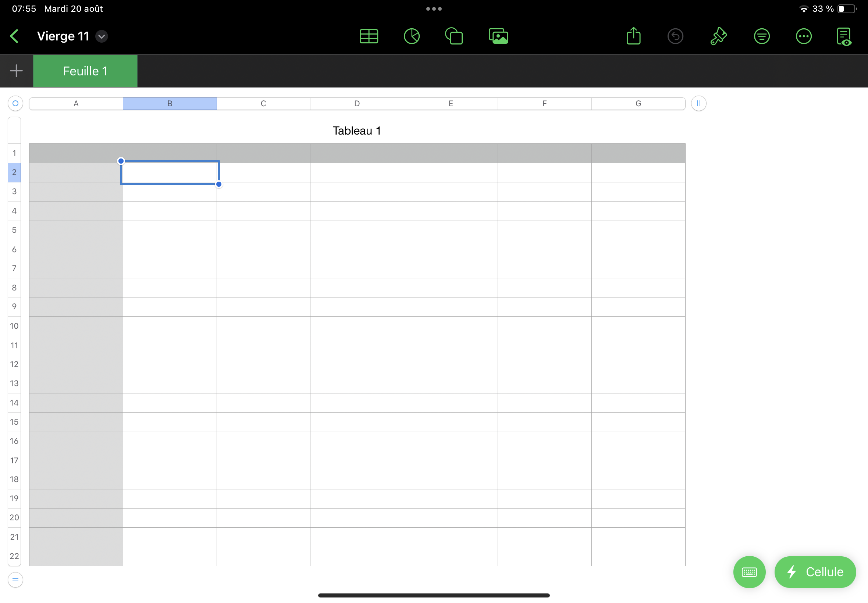
Task: Show the keyboard
Action: [749, 572]
